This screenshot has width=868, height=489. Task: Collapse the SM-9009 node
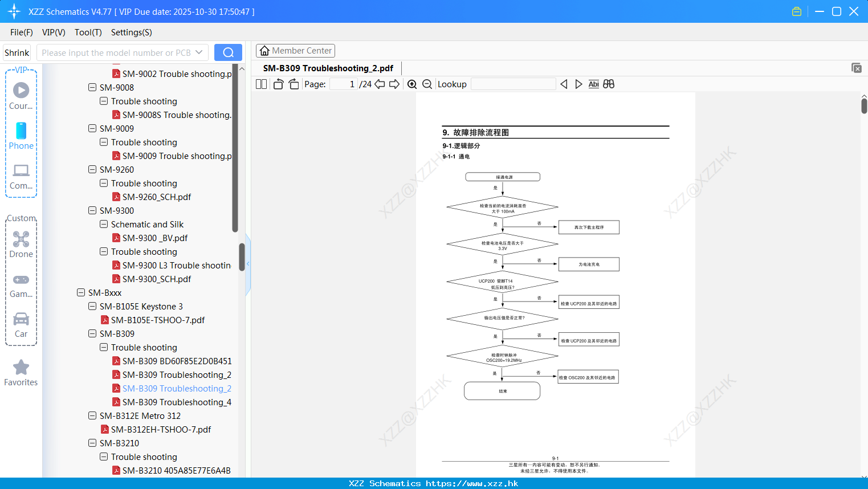click(92, 128)
